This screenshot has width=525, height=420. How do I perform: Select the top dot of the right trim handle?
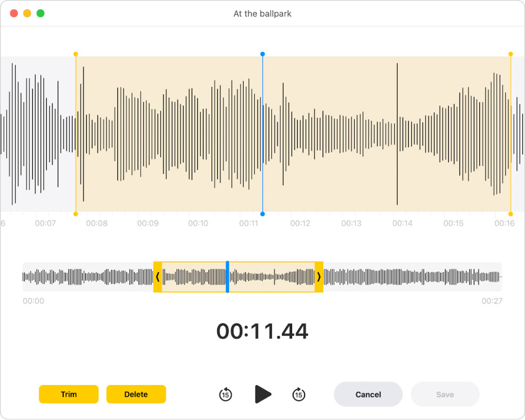511,55
